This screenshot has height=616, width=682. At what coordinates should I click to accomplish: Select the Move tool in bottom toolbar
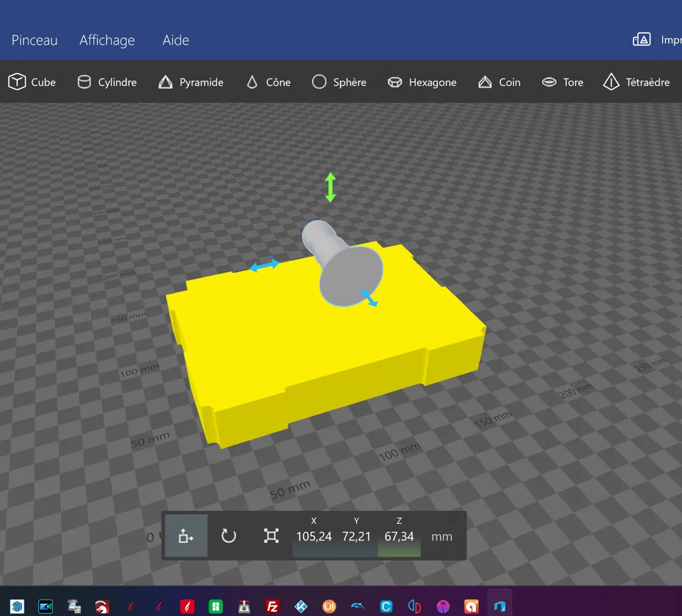point(186,536)
